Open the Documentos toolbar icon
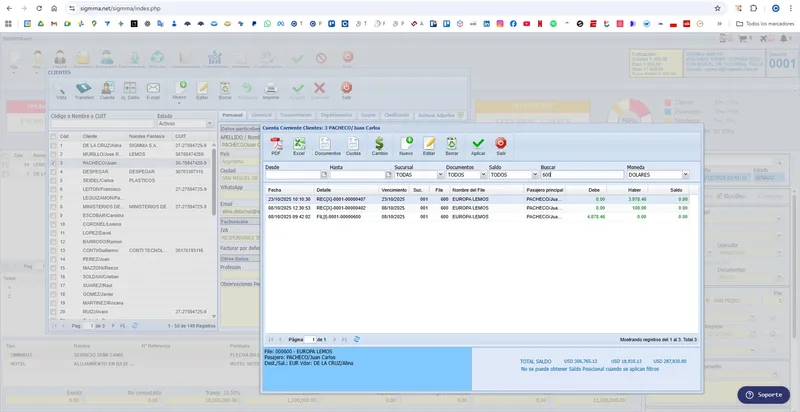 (x=327, y=146)
